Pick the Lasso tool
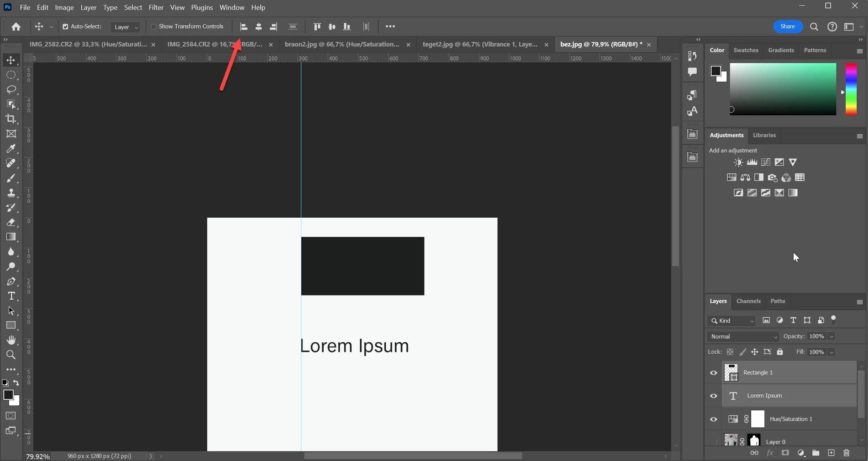 11,90
